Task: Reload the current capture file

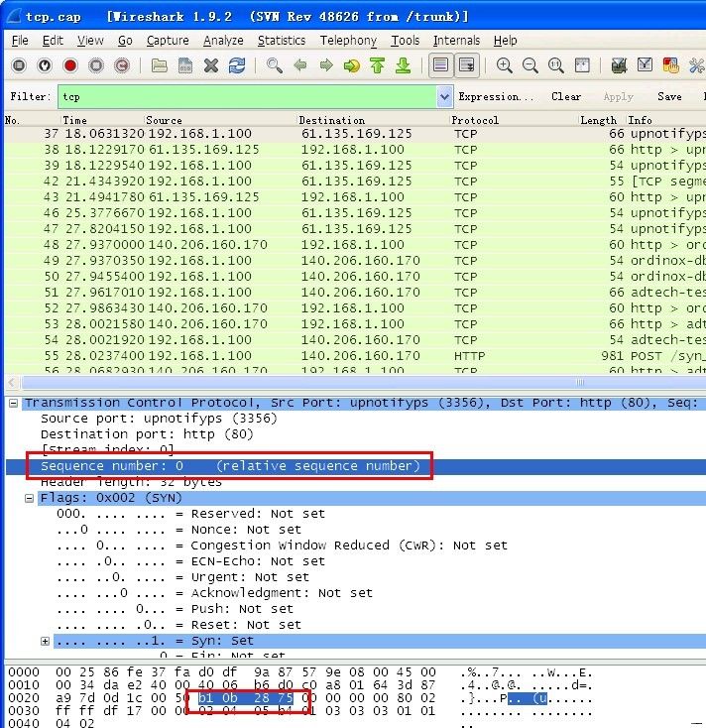Action: point(236,65)
